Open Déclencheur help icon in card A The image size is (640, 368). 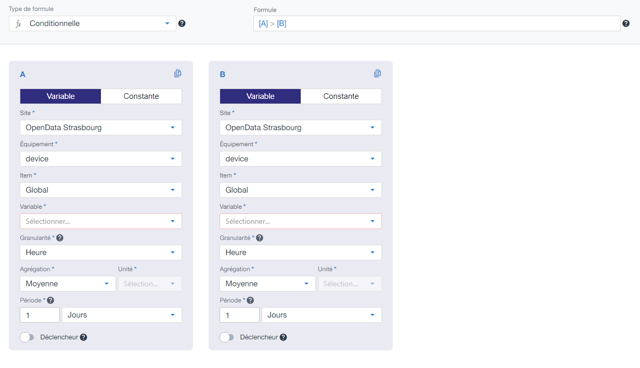point(84,337)
